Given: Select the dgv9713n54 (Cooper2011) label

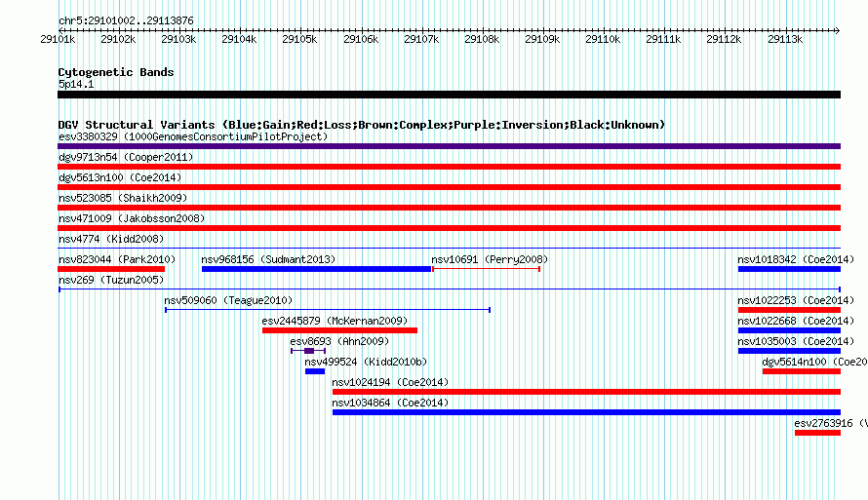Looking at the screenshot, I should pyautogui.click(x=126, y=157).
